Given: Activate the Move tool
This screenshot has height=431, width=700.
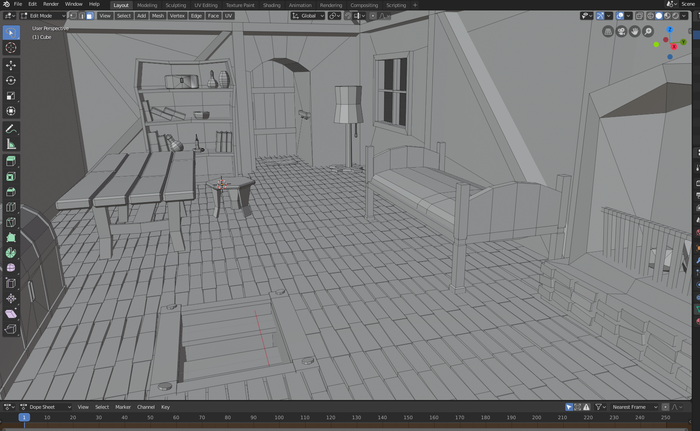Looking at the screenshot, I should [11, 65].
